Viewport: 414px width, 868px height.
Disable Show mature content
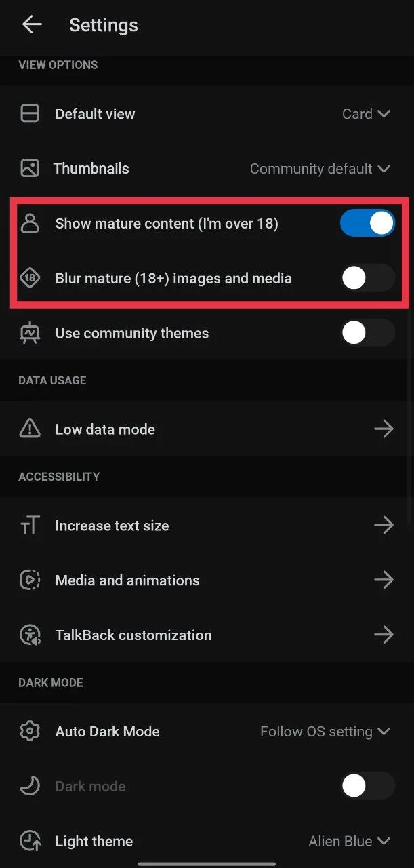(367, 223)
